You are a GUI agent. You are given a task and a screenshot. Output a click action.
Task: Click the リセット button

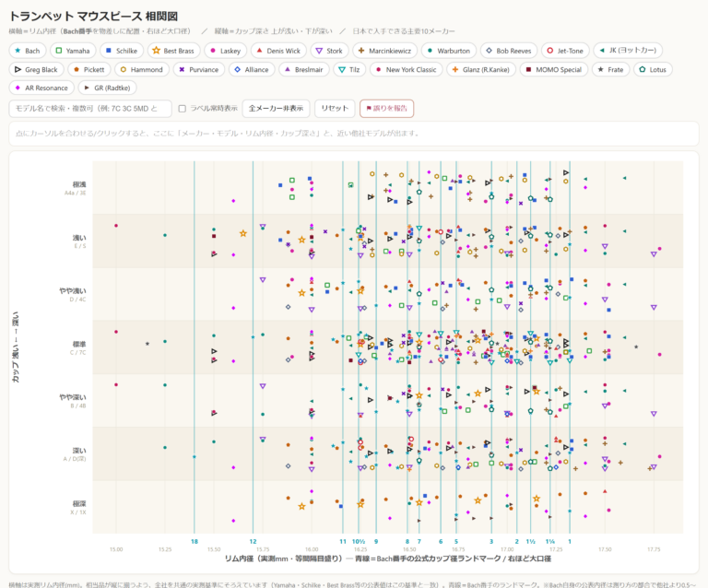[335, 109]
